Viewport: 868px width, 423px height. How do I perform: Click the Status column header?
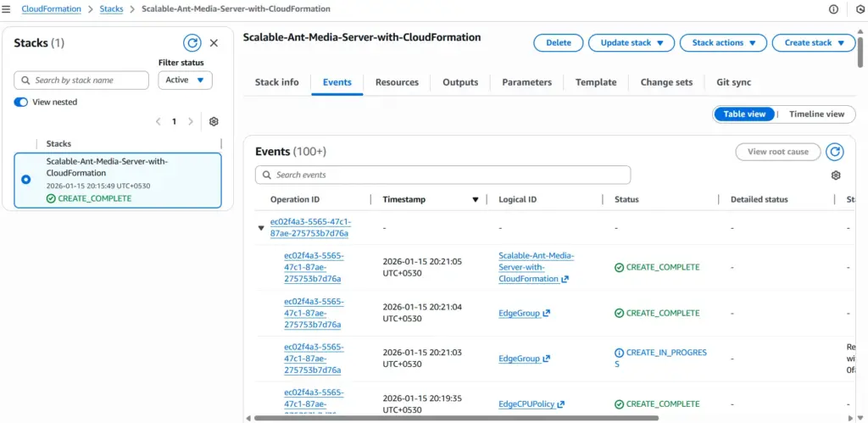626,199
